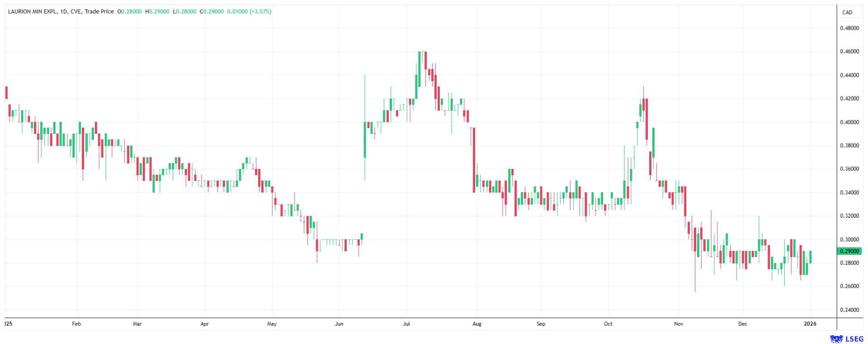Open the CAD currency selector
Screen dimensions: 868x344
tap(847, 12)
